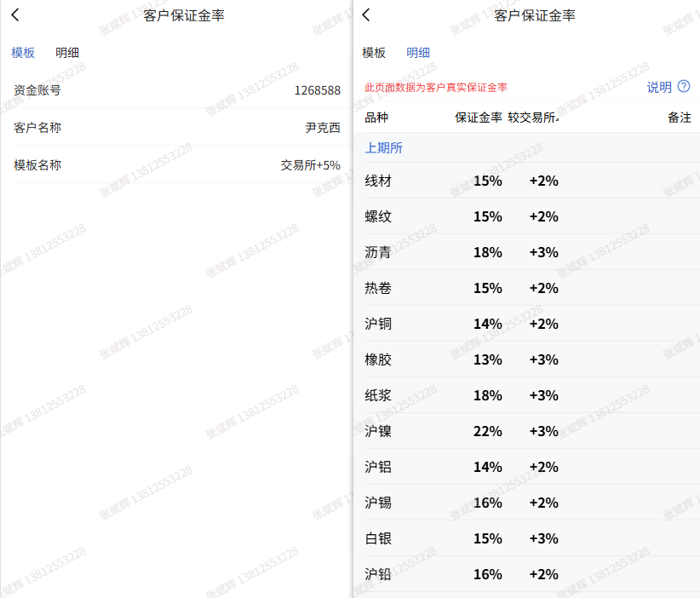Tap the back arrow on left screen

(15, 15)
